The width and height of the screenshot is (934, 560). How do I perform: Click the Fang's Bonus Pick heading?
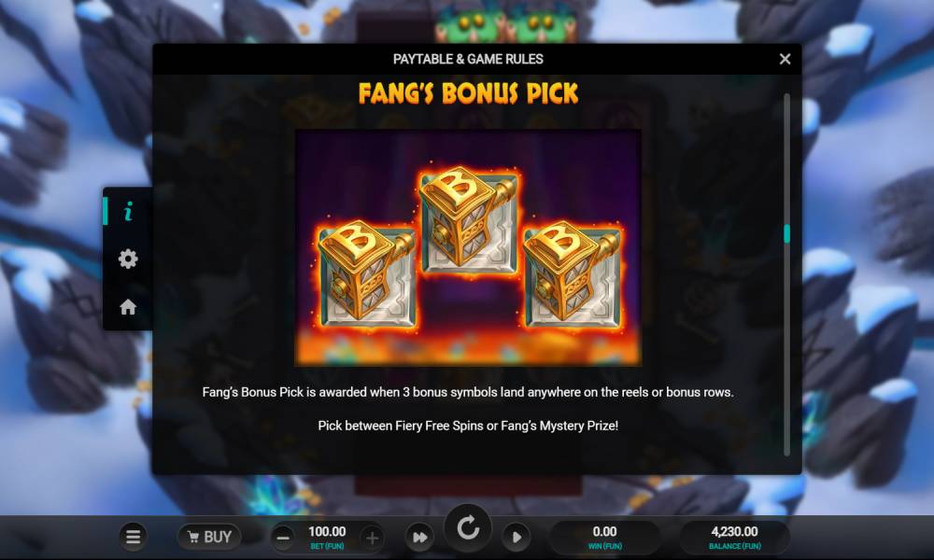coord(468,93)
